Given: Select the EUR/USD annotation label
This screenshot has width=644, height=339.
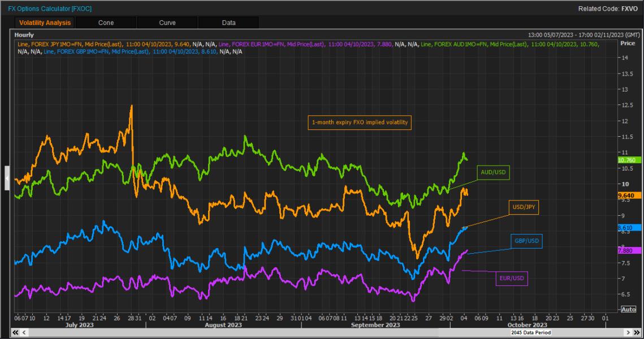Looking at the screenshot, I should tap(512, 278).
